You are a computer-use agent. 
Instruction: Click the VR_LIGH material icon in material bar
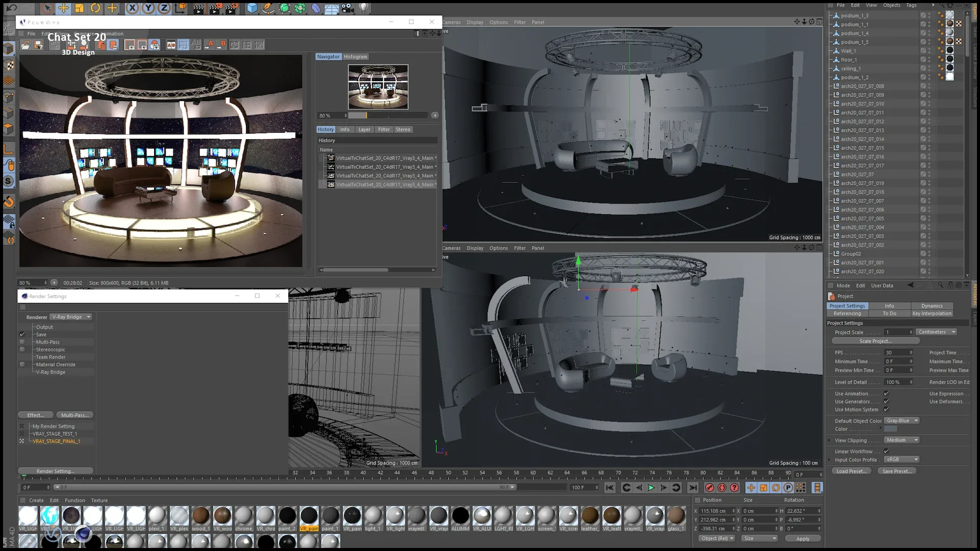pos(28,515)
